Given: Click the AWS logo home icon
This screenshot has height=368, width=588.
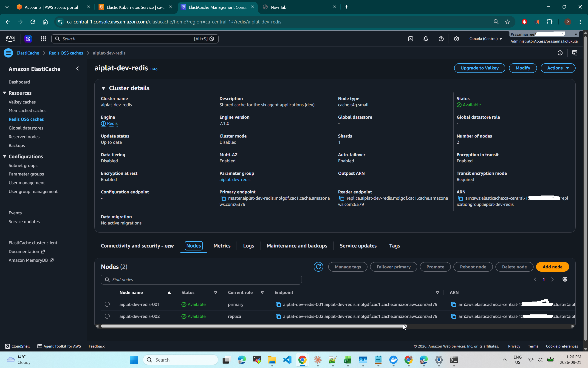Looking at the screenshot, I should coord(10,38).
